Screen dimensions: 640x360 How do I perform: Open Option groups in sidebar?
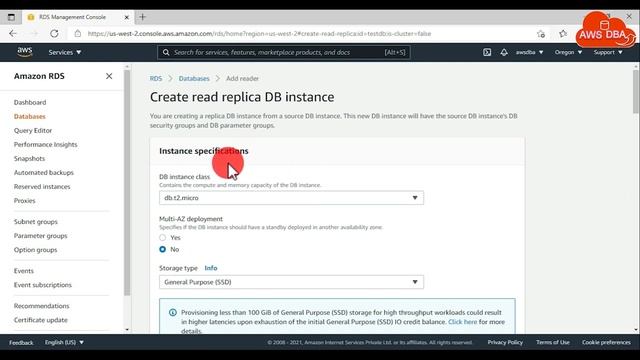click(x=36, y=250)
